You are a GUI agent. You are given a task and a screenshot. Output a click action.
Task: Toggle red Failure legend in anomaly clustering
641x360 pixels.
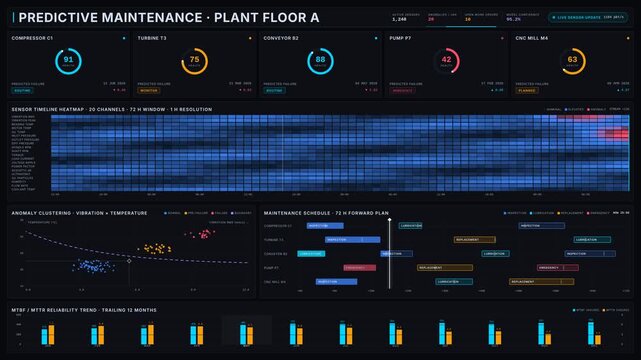pos(220,213)
